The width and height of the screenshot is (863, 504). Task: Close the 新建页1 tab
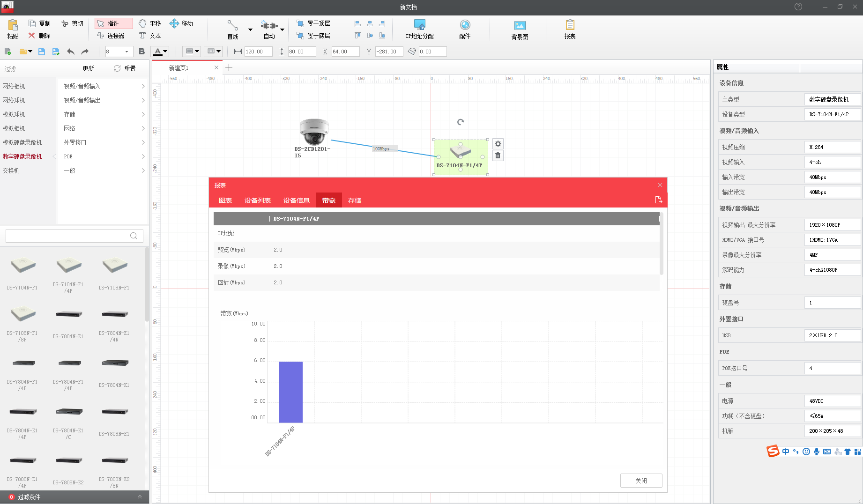[x=216, y=67]
